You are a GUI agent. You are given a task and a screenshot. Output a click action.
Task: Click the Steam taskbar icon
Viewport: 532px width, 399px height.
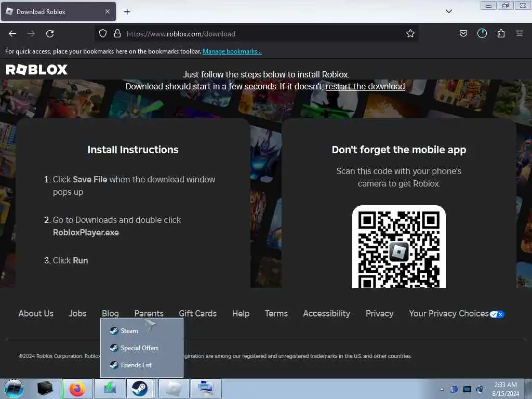[x=140, y=389]
